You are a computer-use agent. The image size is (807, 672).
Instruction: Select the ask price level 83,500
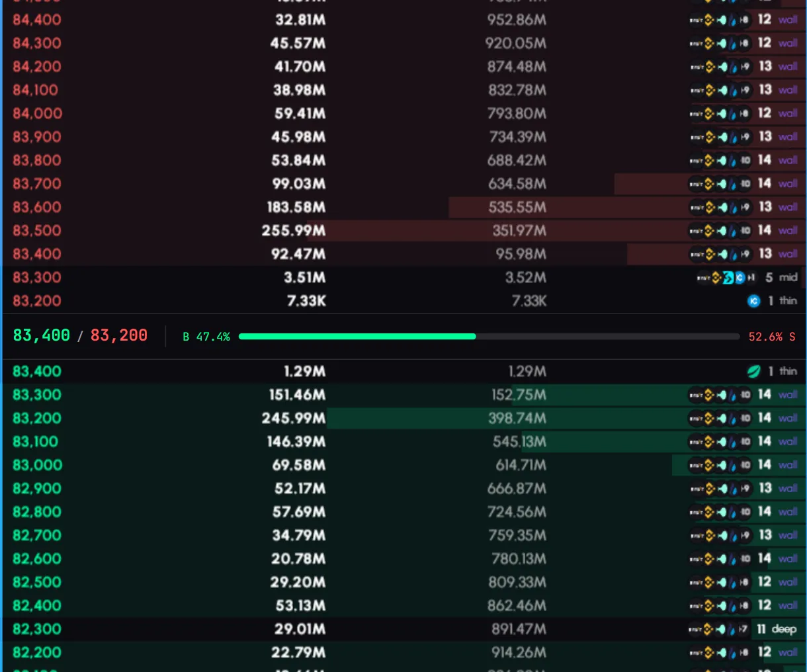pos(37,231)
